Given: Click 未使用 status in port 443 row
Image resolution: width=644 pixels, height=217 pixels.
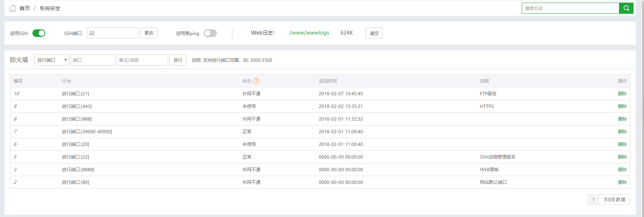Looking at the screenshot, I should point(249,106).
